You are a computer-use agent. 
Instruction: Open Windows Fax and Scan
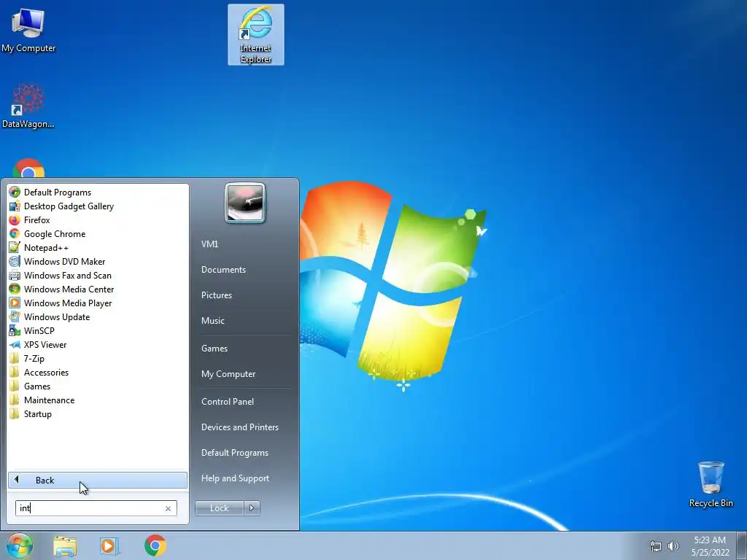(98, 275)
